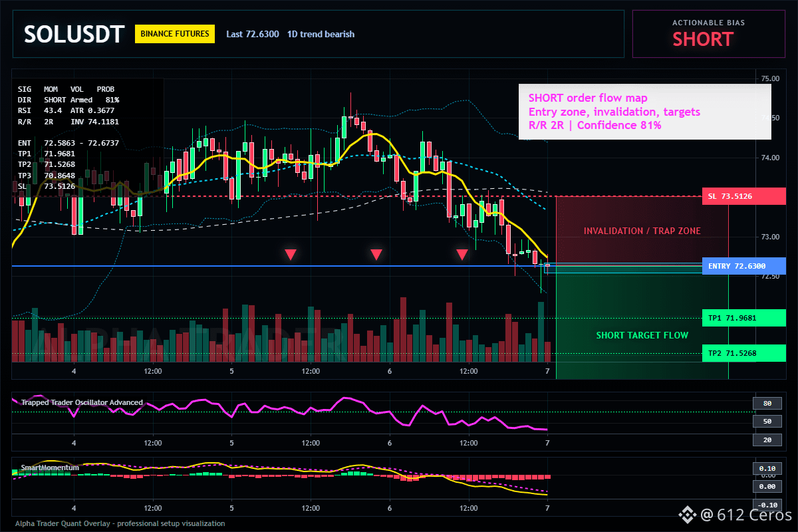Select the 'Last 72.6300' price text
This screenshot has width=798, height=532.
pyautogui.click(x=252, y=34)
